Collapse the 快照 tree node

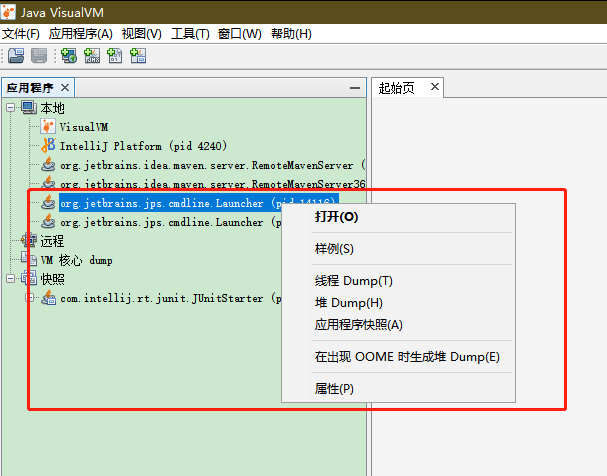tap(11, 278)
